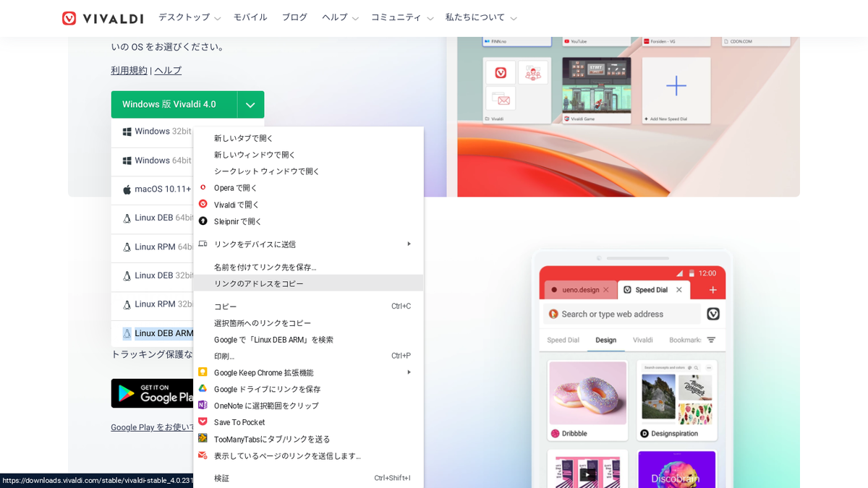Select Vivaldi tab in phone mockup
This screenshot has width=868, height=488.
(x=642, y=340)
